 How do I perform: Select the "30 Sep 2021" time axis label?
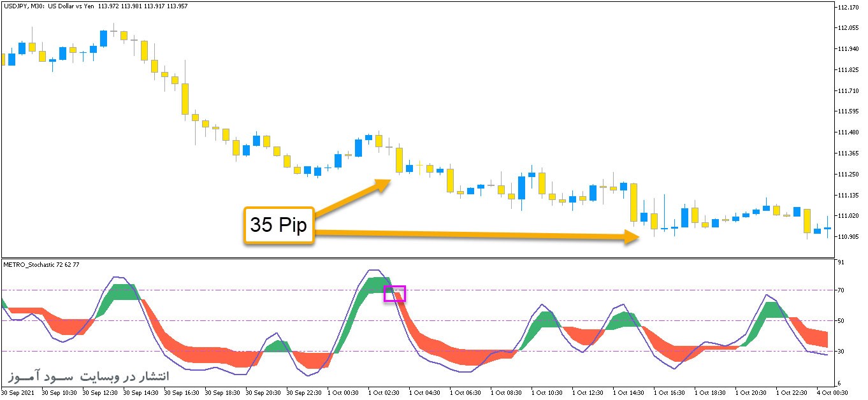(x=19, y=393)
